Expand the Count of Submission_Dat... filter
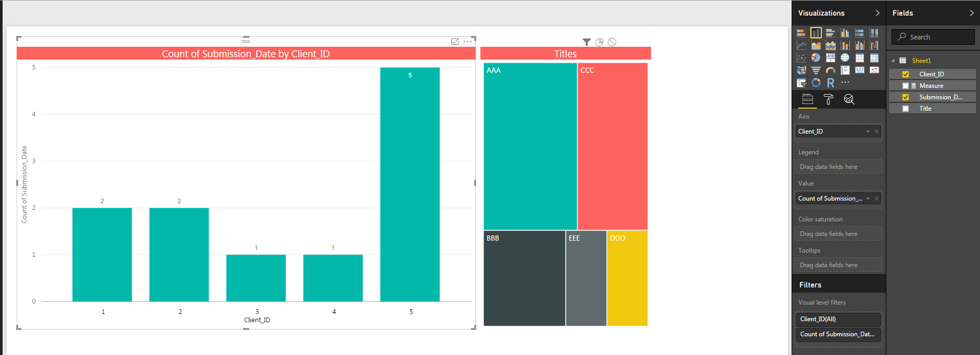The height and width of the screenshot is (355, 980). pyautogui.click(x=838, y=334)
